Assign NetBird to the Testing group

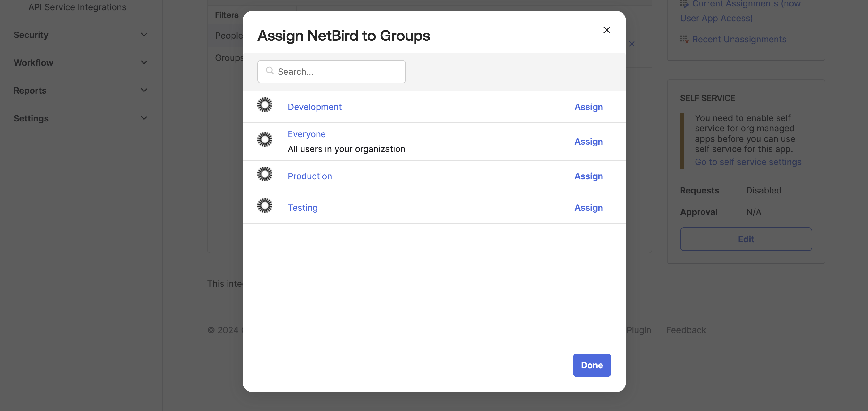point(589,207)
